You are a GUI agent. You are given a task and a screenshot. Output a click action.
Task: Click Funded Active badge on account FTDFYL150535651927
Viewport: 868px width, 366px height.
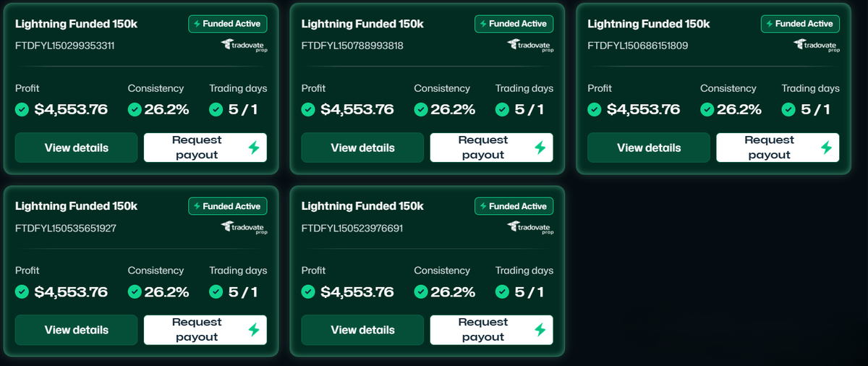[228, 206]
